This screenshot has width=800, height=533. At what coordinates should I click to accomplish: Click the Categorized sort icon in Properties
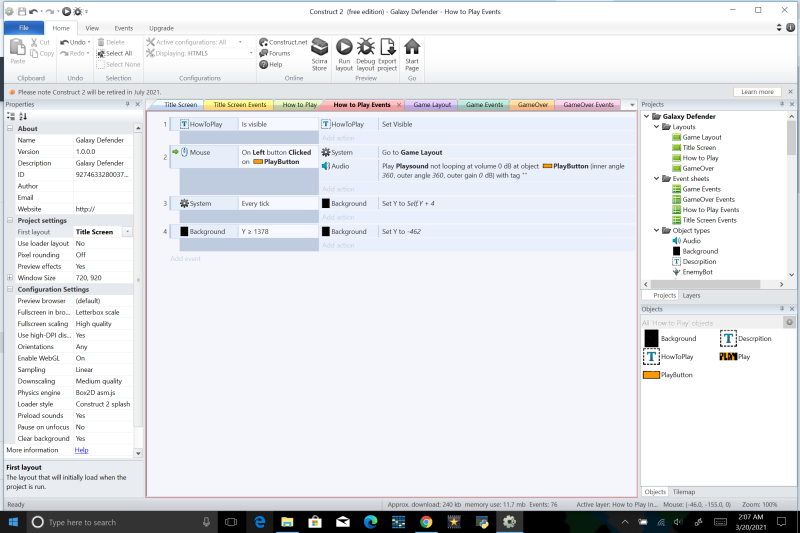[11, 116]
